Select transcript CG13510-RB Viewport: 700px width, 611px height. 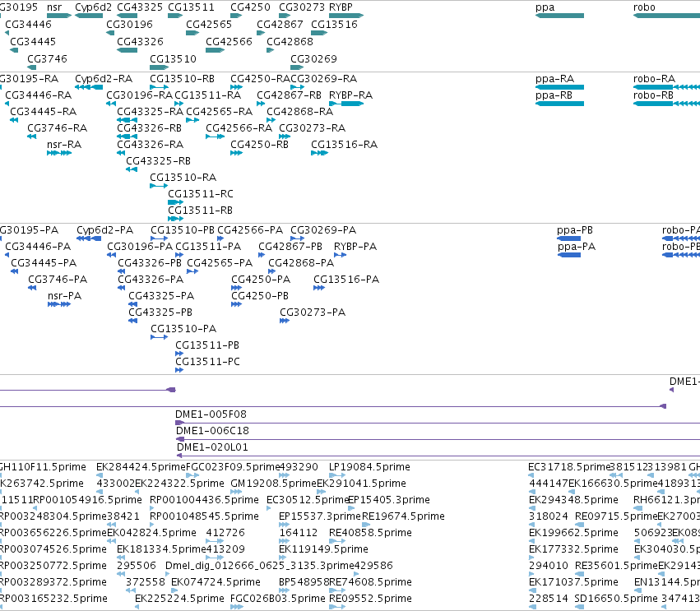coord(182,79)
